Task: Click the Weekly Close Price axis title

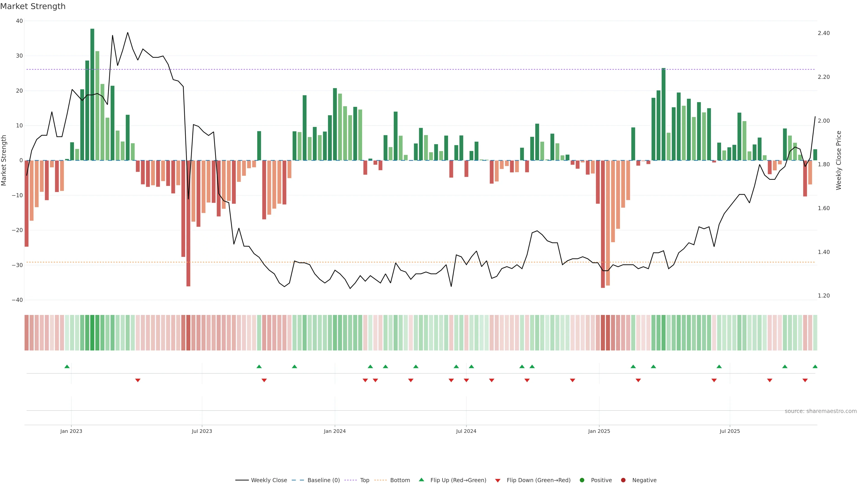Action: tap(839, 160)
